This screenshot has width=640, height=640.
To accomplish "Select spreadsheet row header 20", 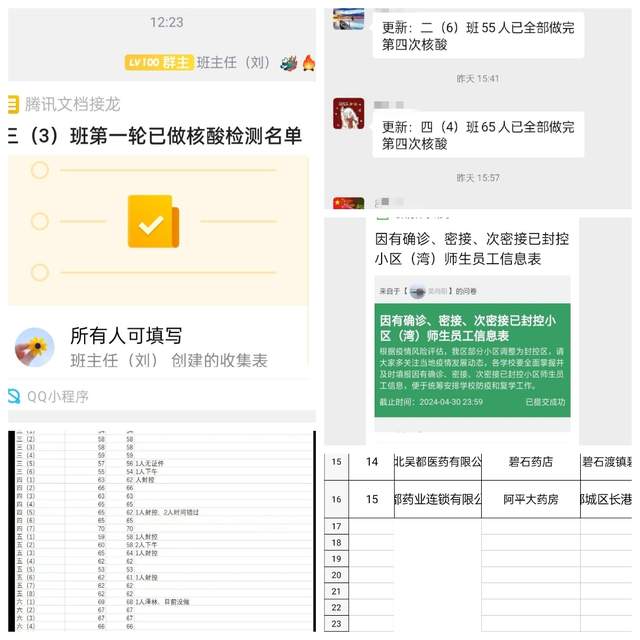I will 336,575.
